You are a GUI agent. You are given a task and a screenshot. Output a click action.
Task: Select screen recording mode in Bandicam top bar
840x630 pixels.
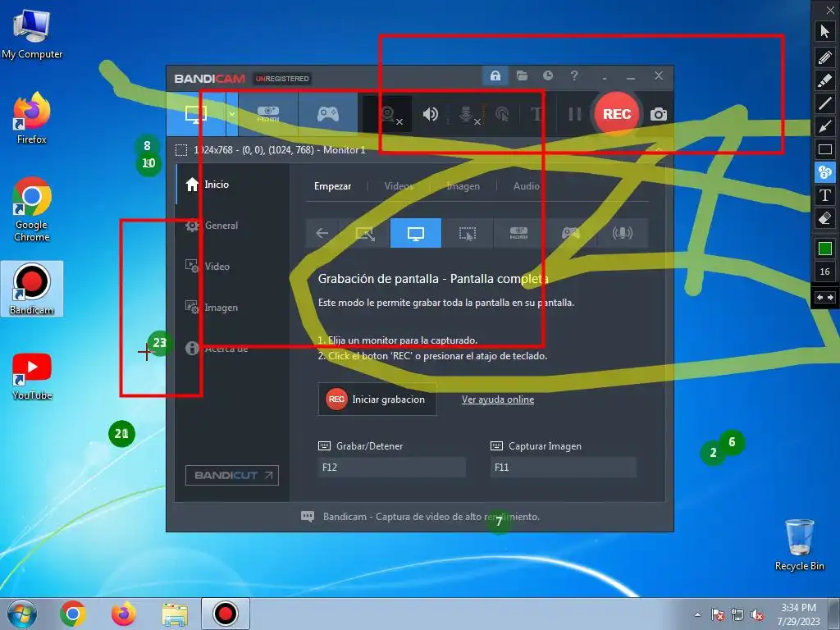(x=196, y=114)
